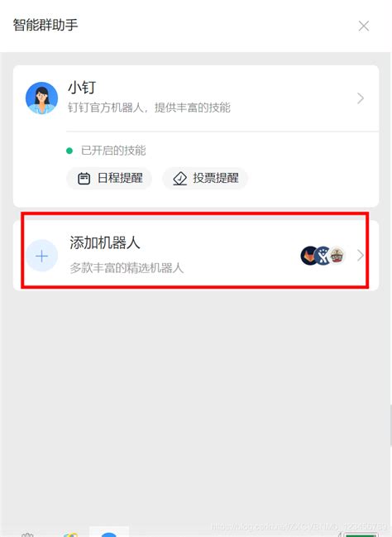Open the 添加机器人 entry title
The image size is (392, 537).
click(105, 242)
